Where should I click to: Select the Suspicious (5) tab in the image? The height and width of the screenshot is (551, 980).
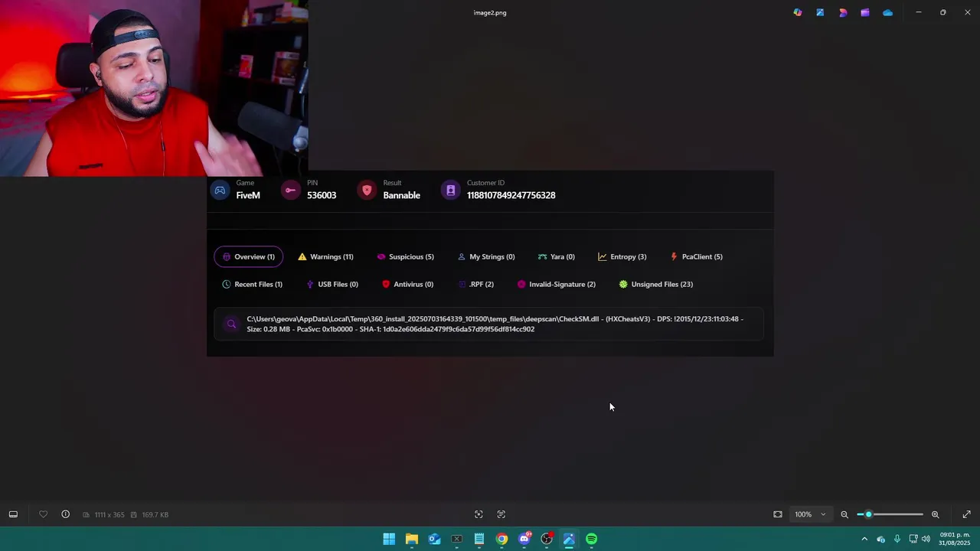click(x=405, y=256)
